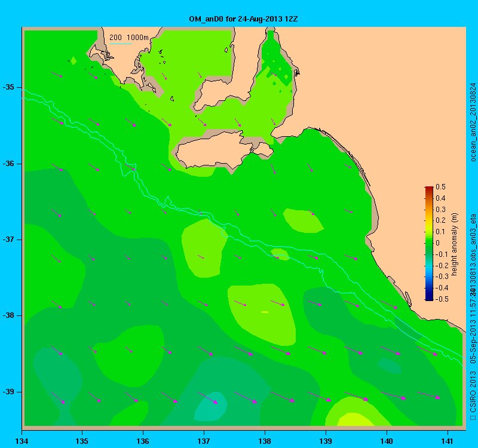Viewport: 478px width, 448px height.
Task: Click the -0.3 color bar label
Action: [x=441, y=277]
